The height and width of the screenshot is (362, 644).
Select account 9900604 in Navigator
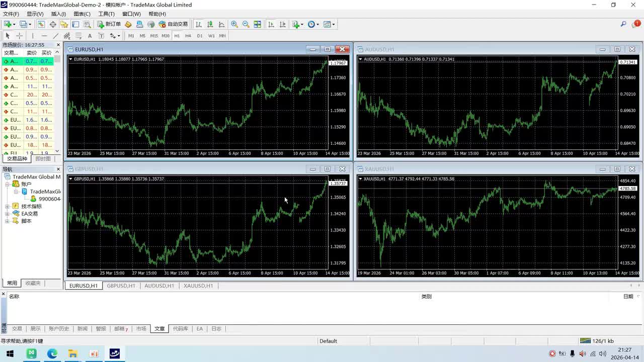[x=50, y=199]
